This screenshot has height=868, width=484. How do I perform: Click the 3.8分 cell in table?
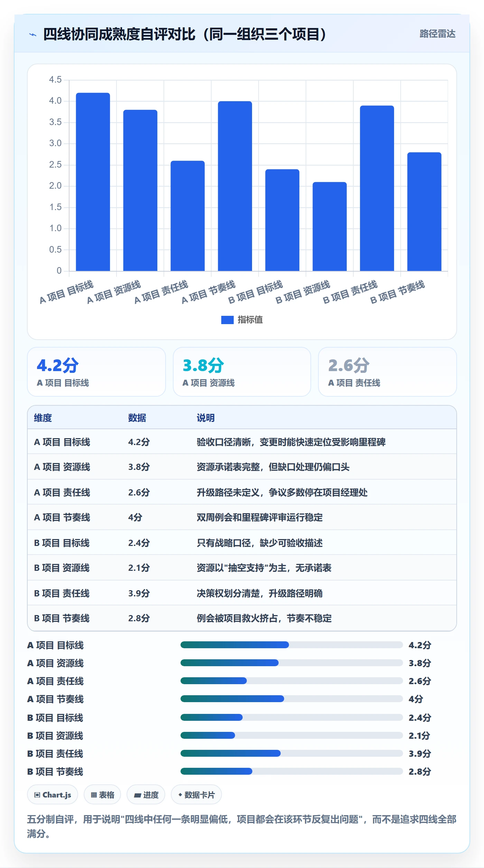click(x=139, y=467)
